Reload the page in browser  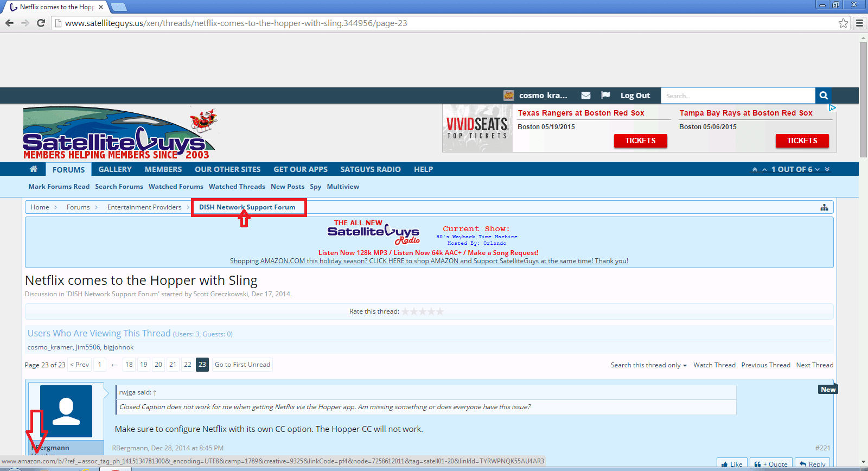coord(41,23)
